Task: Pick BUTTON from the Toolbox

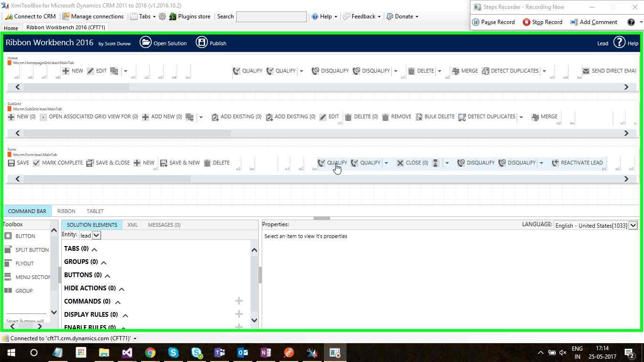Action: (20, 236)
